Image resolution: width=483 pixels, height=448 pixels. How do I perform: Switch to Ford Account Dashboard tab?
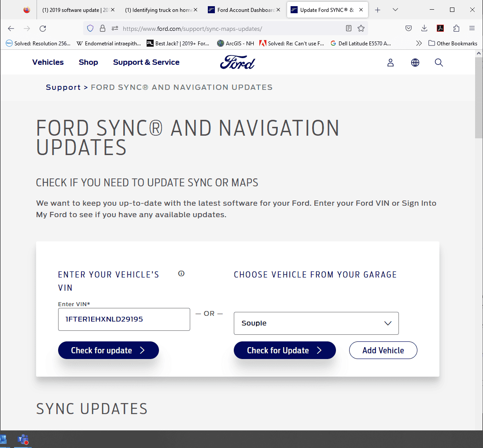(x=244, y=10)
